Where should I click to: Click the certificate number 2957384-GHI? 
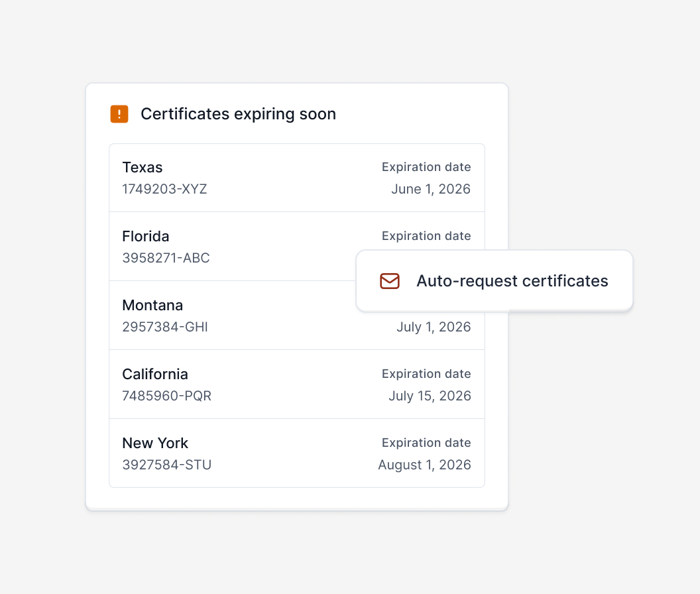164,327
